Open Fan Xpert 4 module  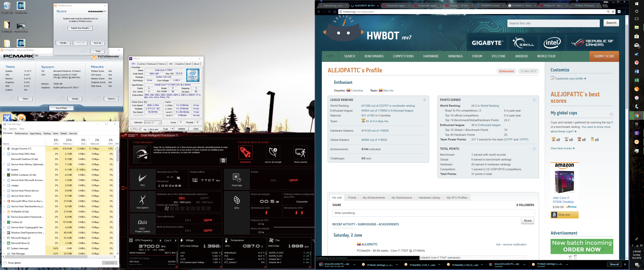142,202
